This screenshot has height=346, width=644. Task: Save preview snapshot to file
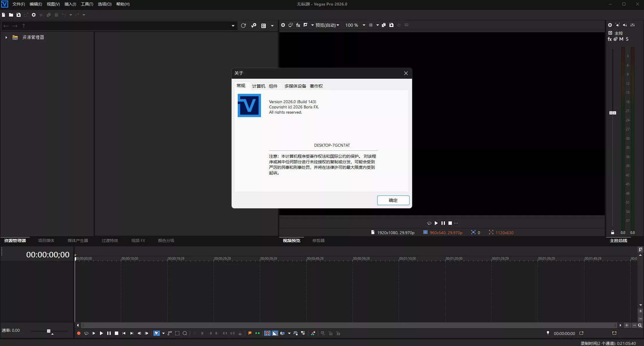pyautogui.click(x=391, y=25)
